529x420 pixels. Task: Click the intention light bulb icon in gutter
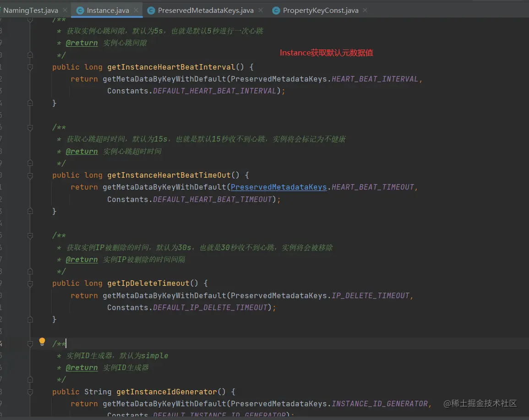42,342
